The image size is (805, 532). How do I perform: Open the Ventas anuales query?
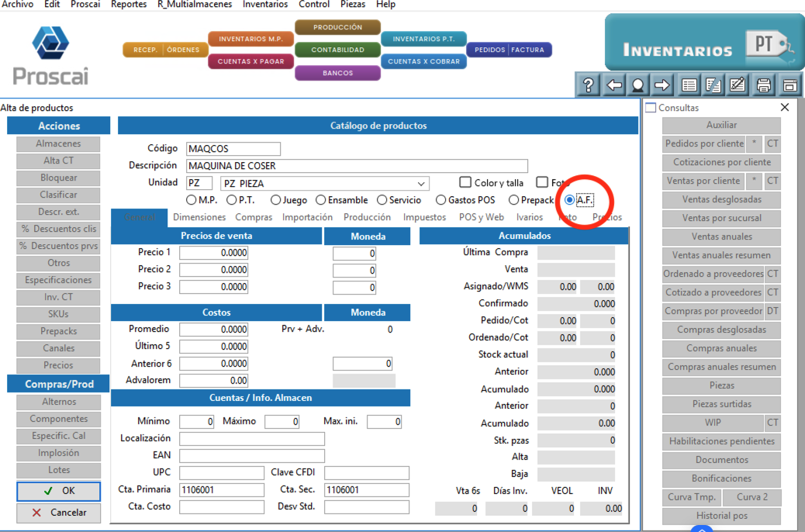coord(721,237)
